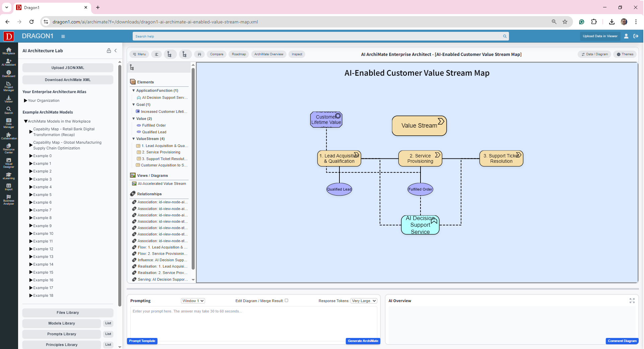644x349 pixels.
Task: Open the Themes selector
Action: [x=625, y=54]
